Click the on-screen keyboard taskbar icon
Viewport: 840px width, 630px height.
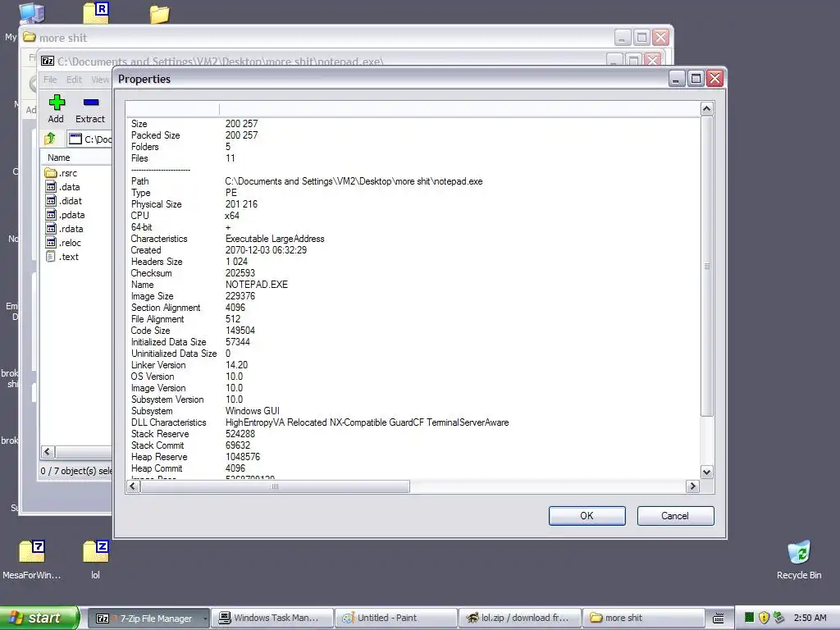tap(719, 619)
